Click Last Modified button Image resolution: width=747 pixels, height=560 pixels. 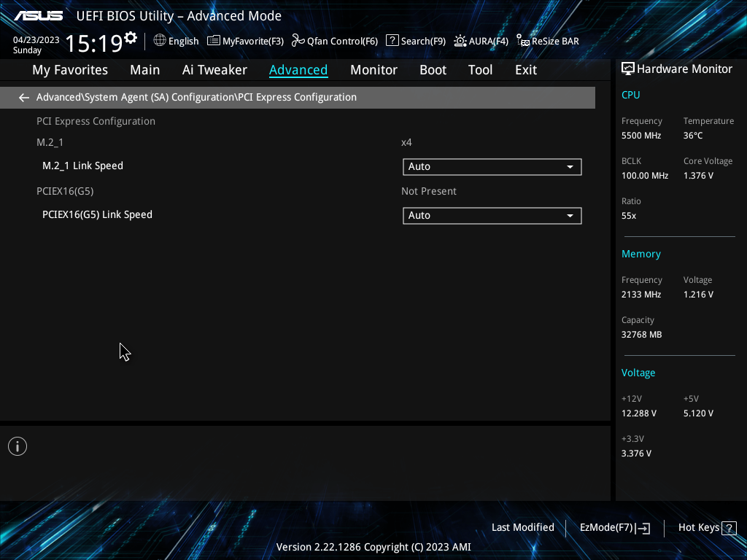522,528
